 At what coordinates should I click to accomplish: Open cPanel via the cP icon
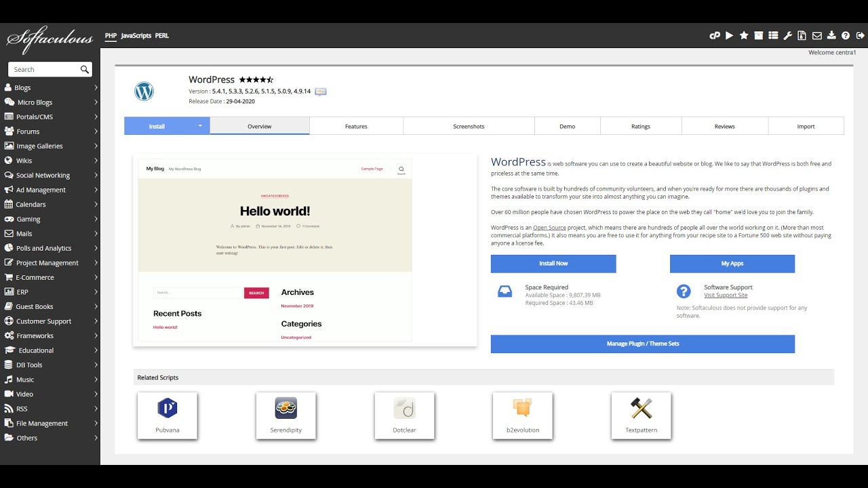coord(715,36)
